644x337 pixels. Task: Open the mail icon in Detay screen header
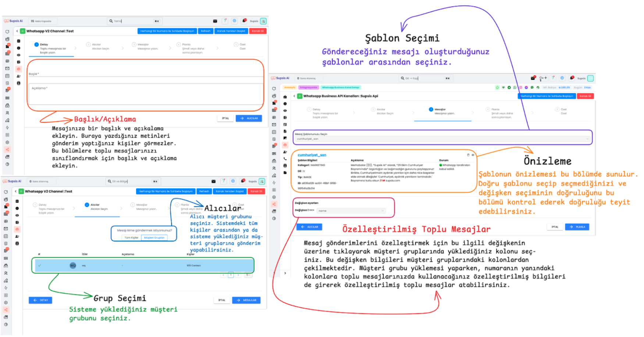[x=215, y=21]
